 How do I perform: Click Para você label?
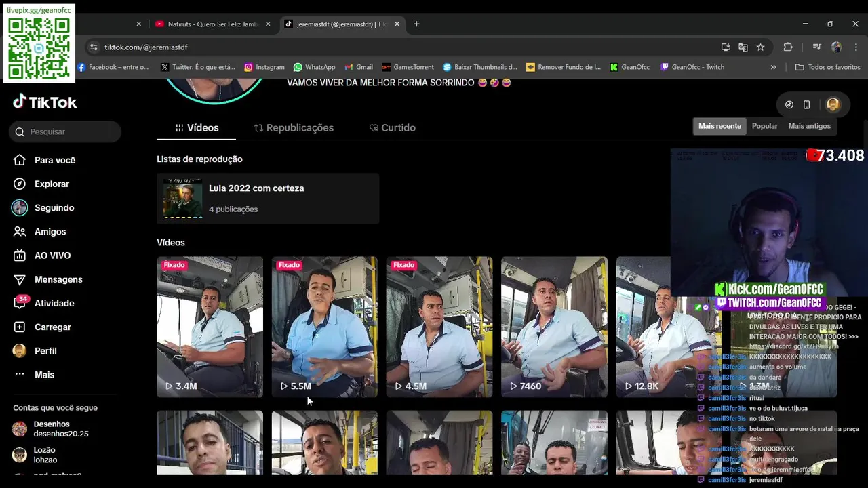[x=55, y=160]
